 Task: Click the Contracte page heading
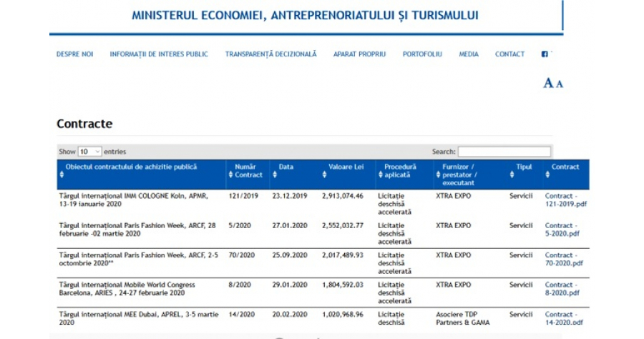[84, 124]
